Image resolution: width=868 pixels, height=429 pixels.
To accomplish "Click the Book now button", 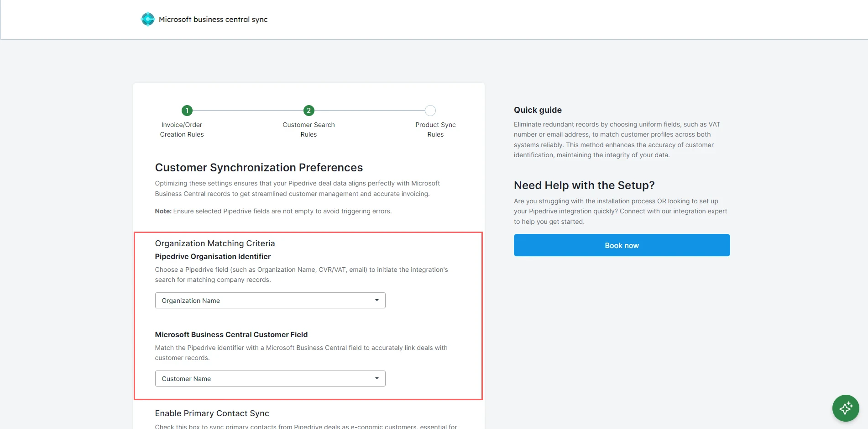I will (622, 245).
